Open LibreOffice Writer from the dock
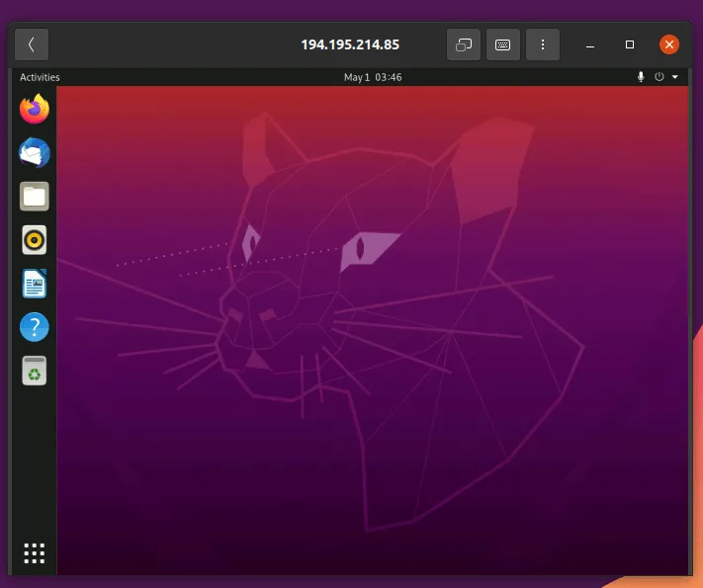The image size is (703, 588). click(35, 285)
